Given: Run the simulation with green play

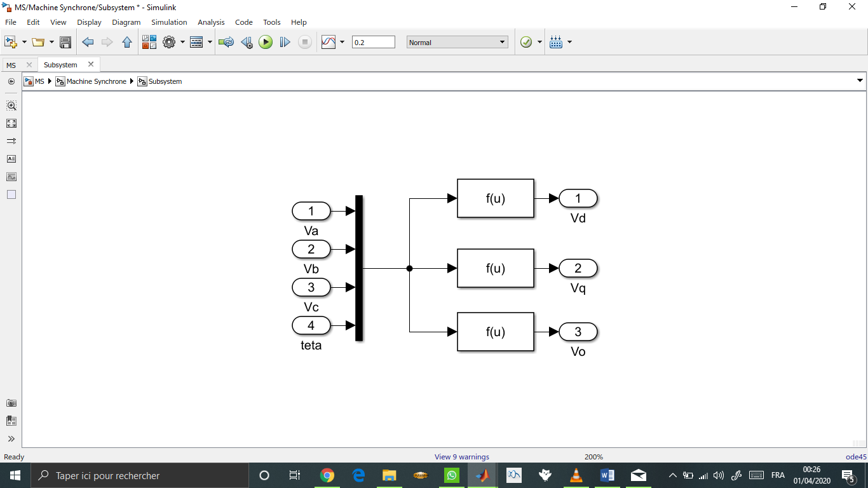Looking at the screenshot, I should [x=266, y=42].
